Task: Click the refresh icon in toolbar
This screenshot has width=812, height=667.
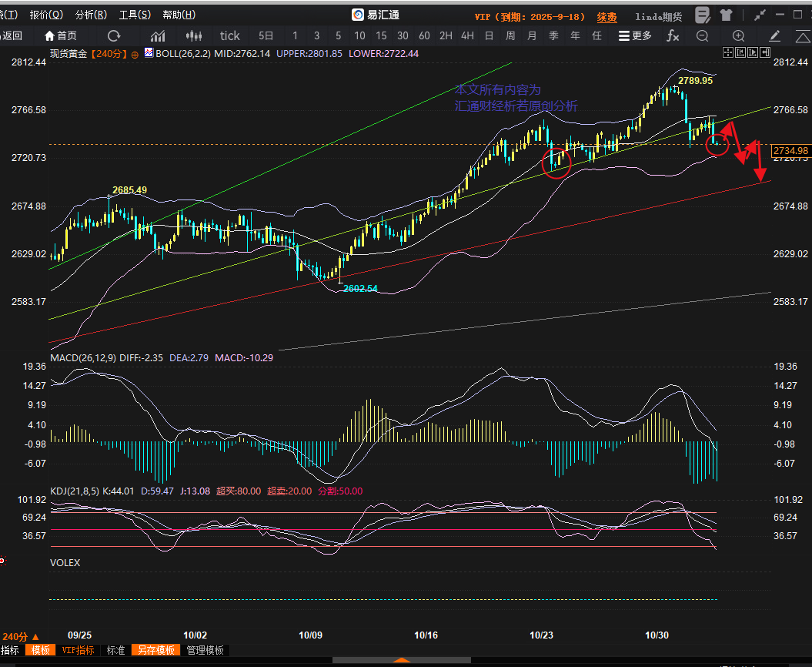Action: [x=114, y=35]
